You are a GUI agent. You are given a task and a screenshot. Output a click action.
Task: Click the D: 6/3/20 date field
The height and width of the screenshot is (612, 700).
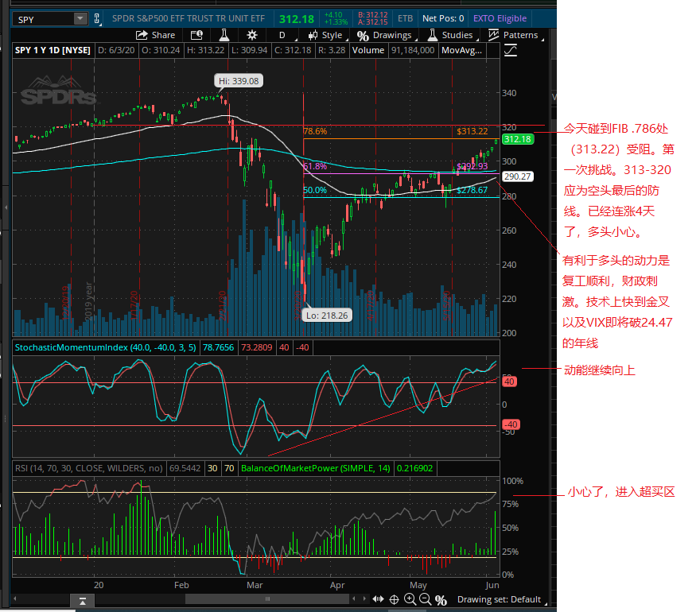(116, 50)
